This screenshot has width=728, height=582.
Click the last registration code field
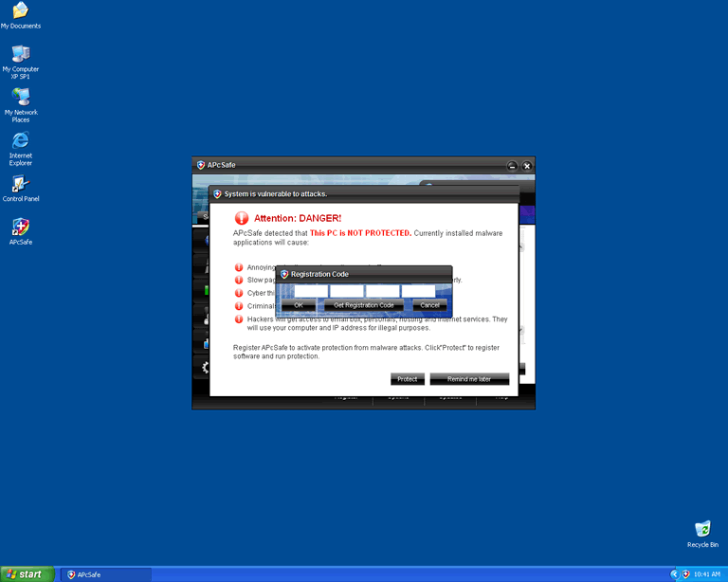(x=418, y=291)
